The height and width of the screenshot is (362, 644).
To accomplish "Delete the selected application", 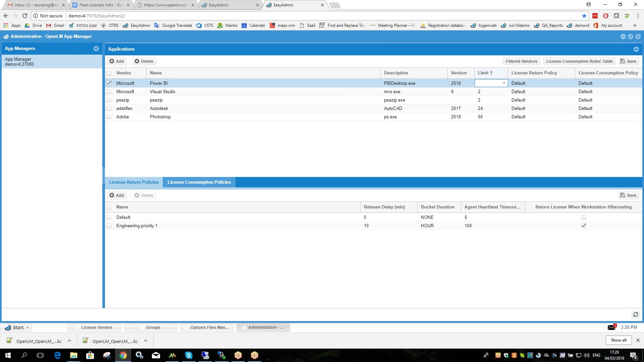I will tap(144, 61).
